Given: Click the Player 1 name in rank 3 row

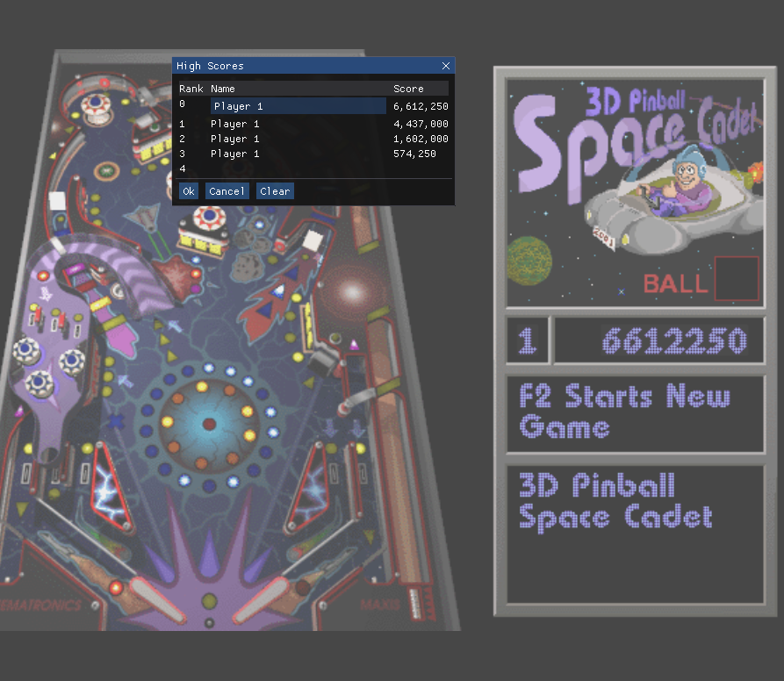Looking at the screenshot, I should (x=235, y=154).
